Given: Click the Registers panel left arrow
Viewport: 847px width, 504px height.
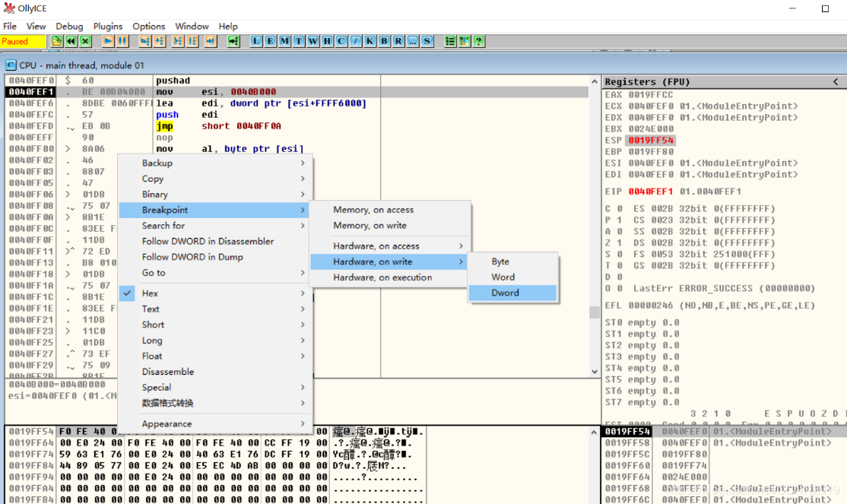Looking at the screenshot, I should (836, 81).
